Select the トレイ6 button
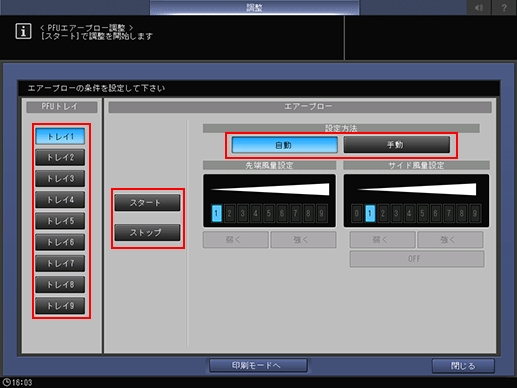The image size is (517, 388). click(60, 242)
